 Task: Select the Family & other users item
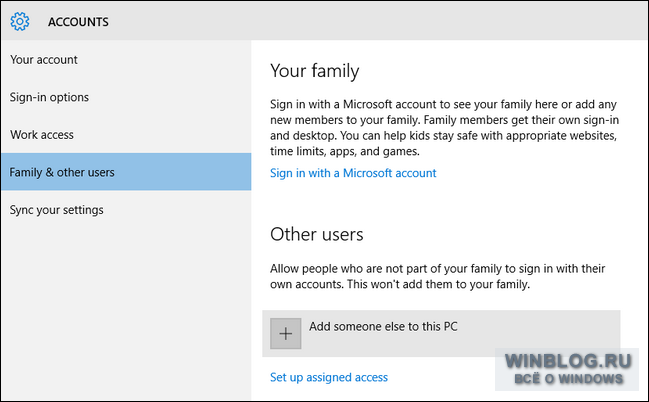pyautogui.click(x=126, y=172)
